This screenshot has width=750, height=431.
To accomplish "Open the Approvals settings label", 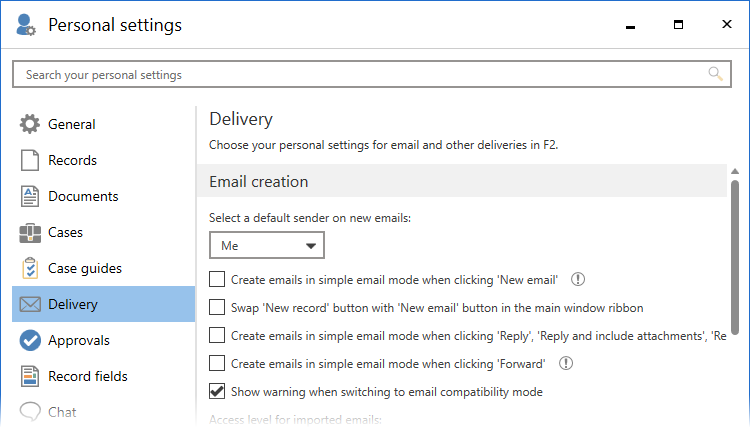I will coord(79,341).
